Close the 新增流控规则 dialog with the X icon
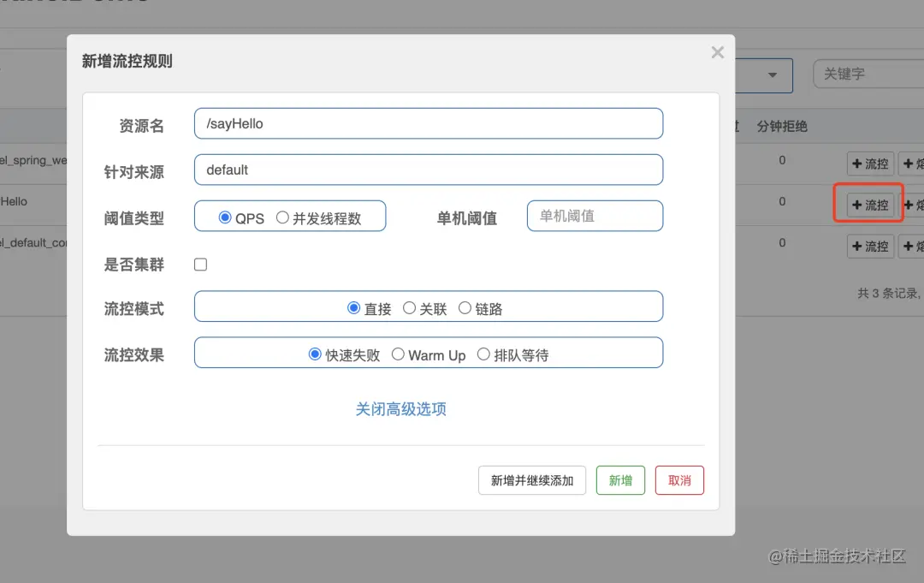Image resolution: width=924 pixels, height=583 pixels. tap(717, 52)
